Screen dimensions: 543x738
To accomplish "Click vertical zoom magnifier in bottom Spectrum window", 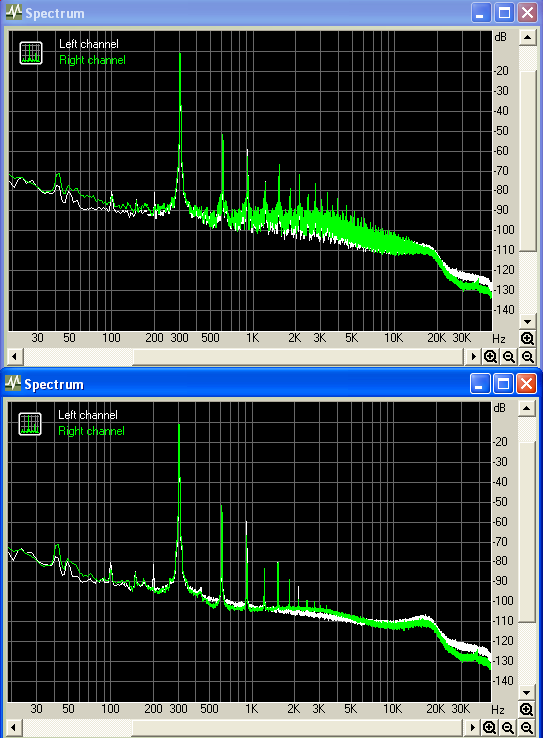I will pos(527,709).
